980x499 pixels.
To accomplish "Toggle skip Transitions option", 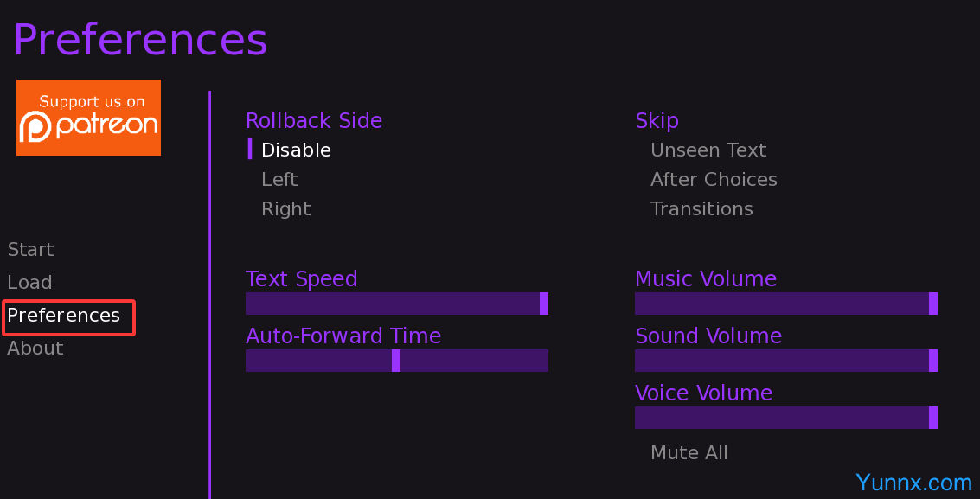I will pyautogui.click(x=701, y=209).
